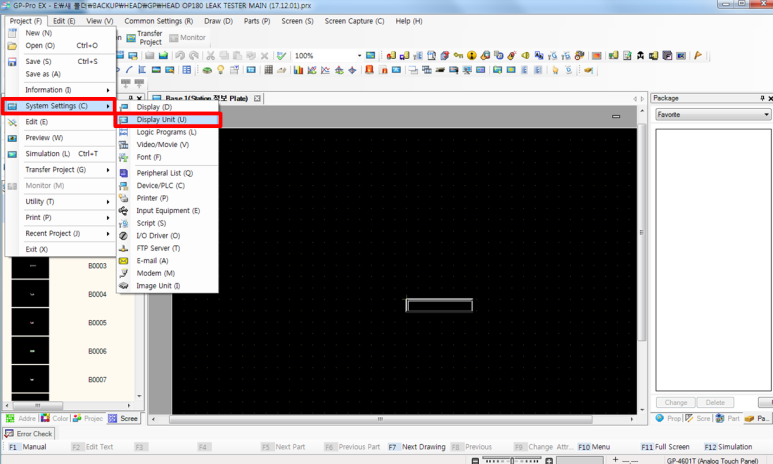773x464 pixels.
Task: Select the B0007 screen thumbnail
Action: 31,380
